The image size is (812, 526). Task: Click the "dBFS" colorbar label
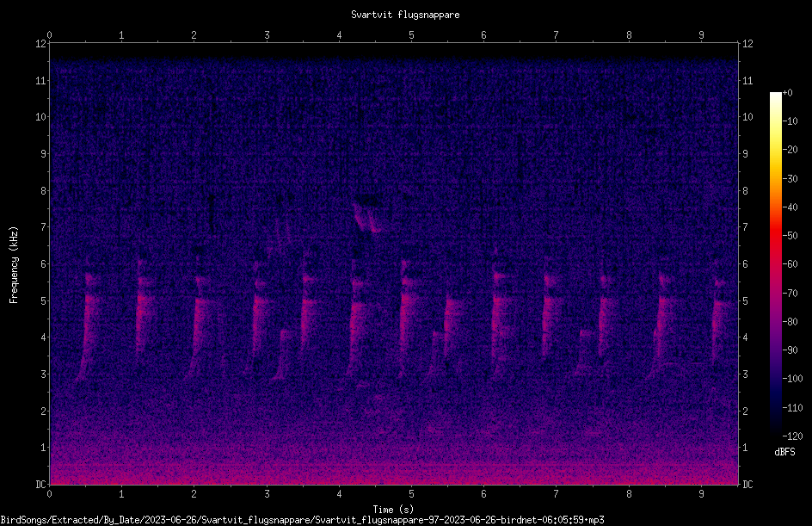(x=784, y=452)
